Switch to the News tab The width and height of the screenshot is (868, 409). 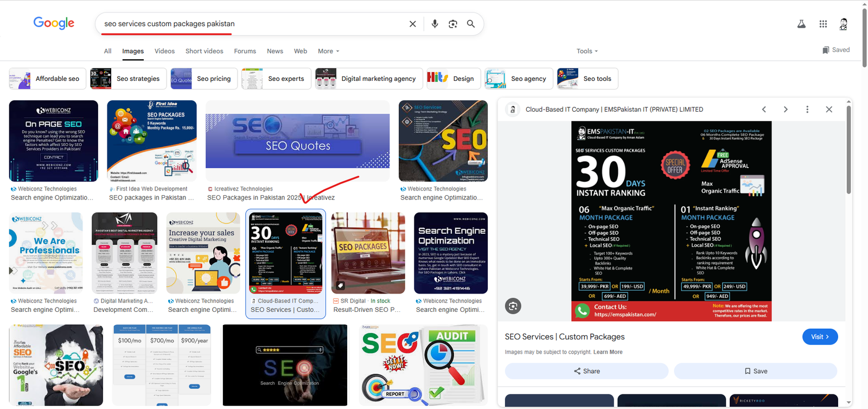tap(275, 51)
